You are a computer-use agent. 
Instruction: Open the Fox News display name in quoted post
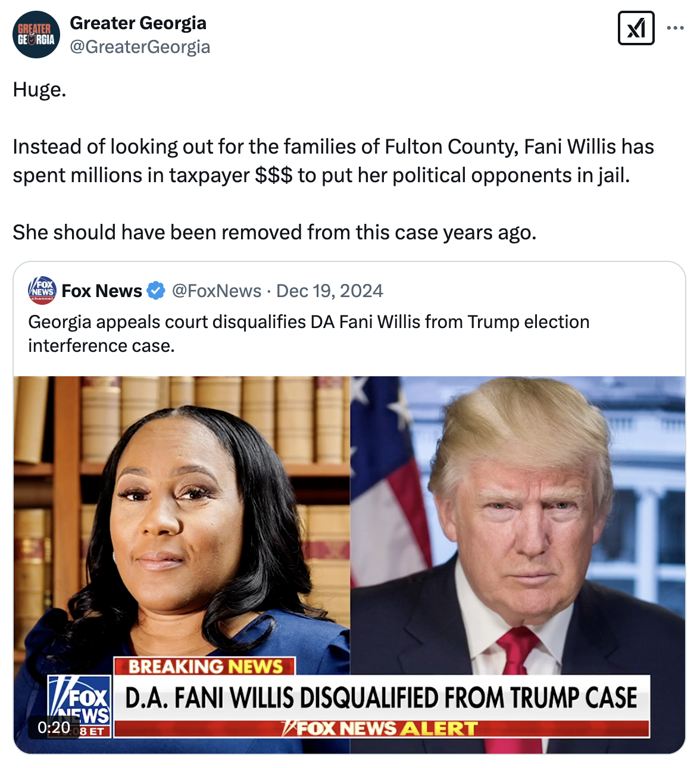pos(102,291)
